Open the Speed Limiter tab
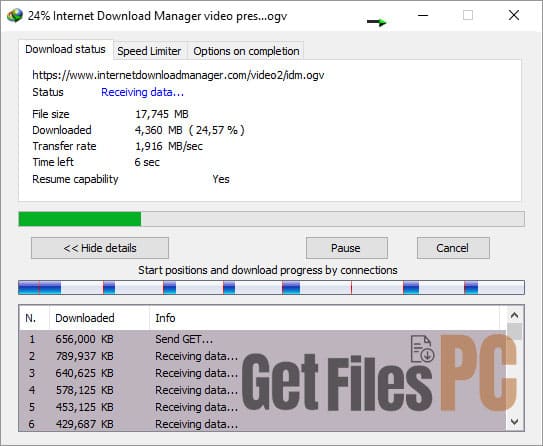Image resolution: width=543 pixels, height=446 pixels. (x=149, y=51)
